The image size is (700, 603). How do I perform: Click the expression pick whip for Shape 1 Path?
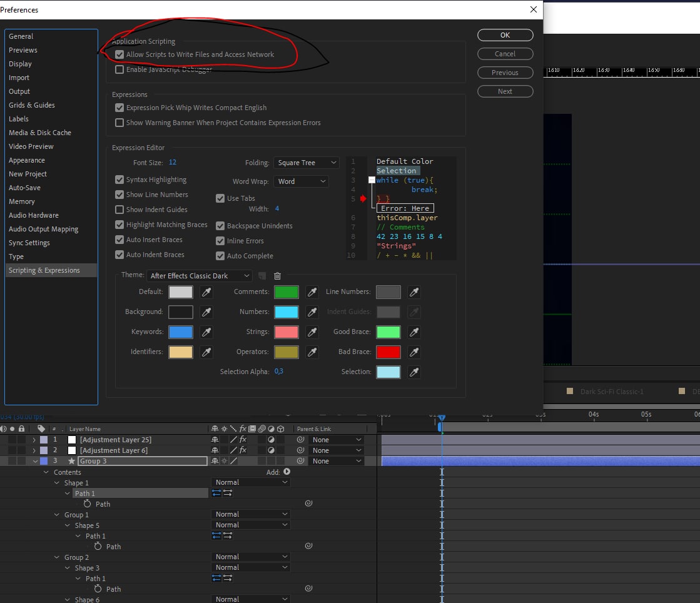308,503
